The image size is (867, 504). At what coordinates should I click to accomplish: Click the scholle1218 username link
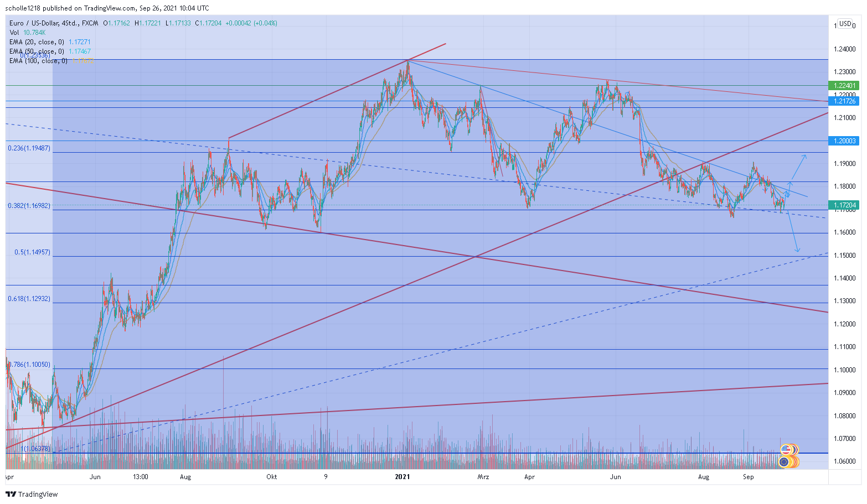pyautogui.click(x=22, y=8)
